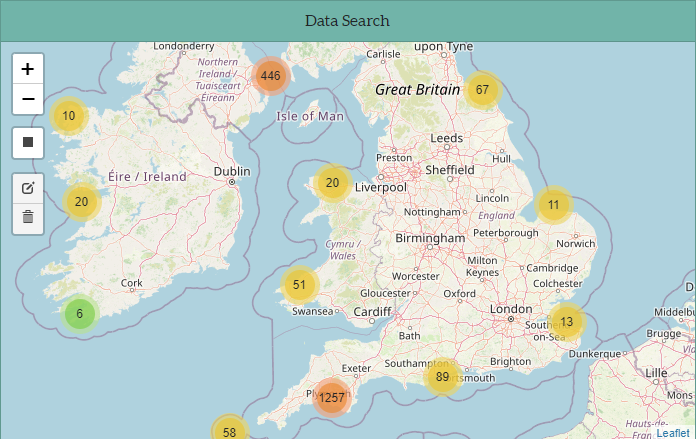Click the yellow cluster marked 67

click(482, 90)
